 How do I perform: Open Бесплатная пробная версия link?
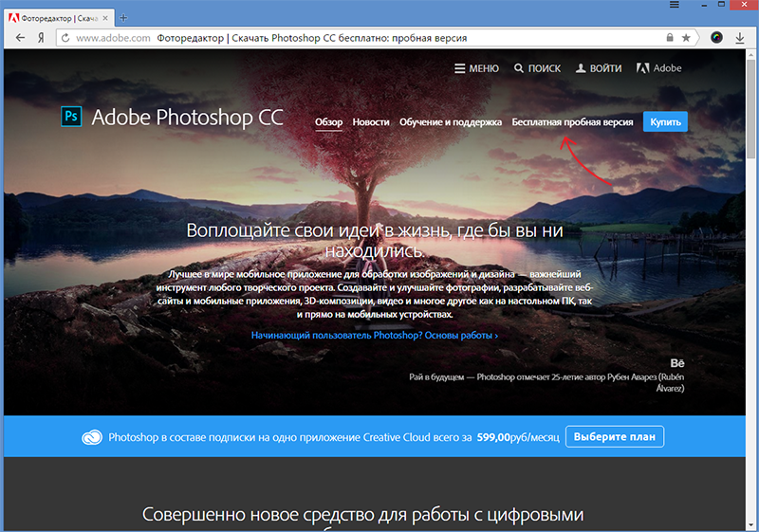point(573,122)
